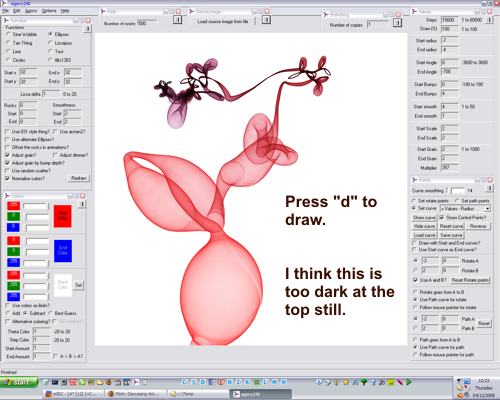Viewport: 500px width, 400px height.
Task: Open the Agony menu
Action: (x=31, y=11)
